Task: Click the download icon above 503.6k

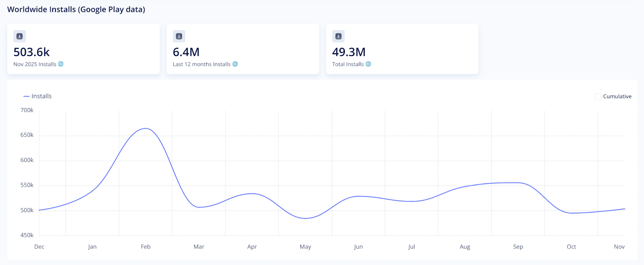Action: tap(19, 36)
